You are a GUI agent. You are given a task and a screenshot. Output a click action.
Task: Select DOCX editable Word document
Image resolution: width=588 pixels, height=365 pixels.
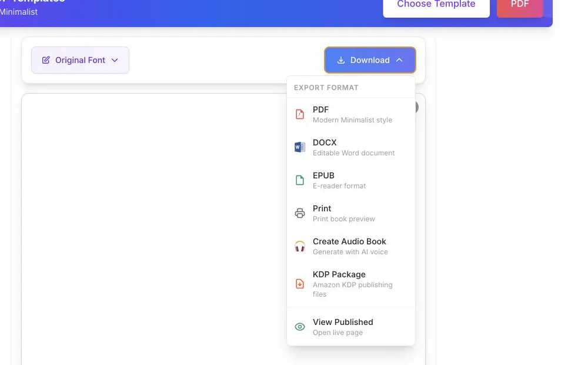351,148
